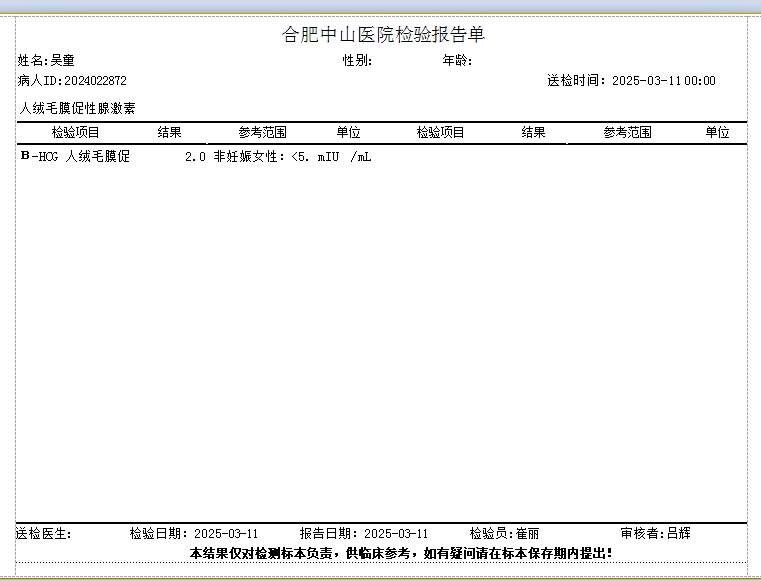Click the 年龄 field label
This screenshot has width=761, height=581.
(x=457, y=60)
